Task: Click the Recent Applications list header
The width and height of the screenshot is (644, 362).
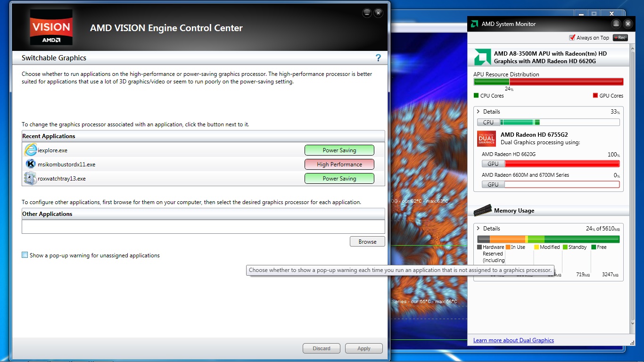Action: click(203, 136)
